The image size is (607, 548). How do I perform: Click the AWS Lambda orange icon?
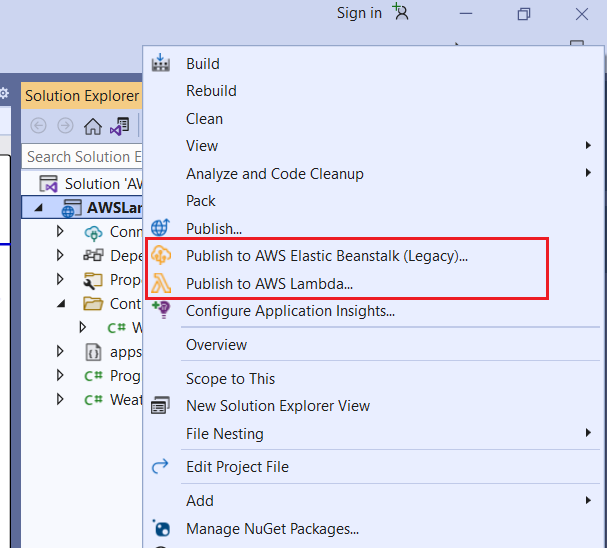click(161, 283)
